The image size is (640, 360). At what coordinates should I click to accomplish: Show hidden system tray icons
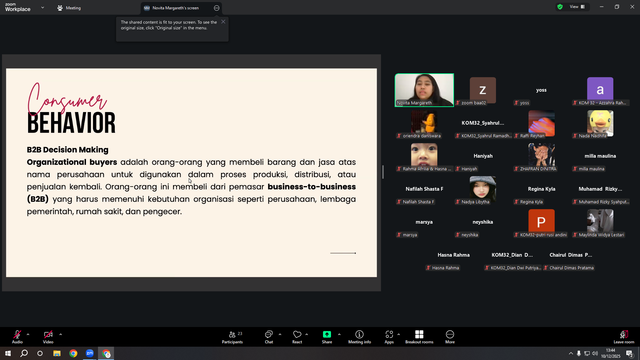pyautogui.click(x=571, y=353)
